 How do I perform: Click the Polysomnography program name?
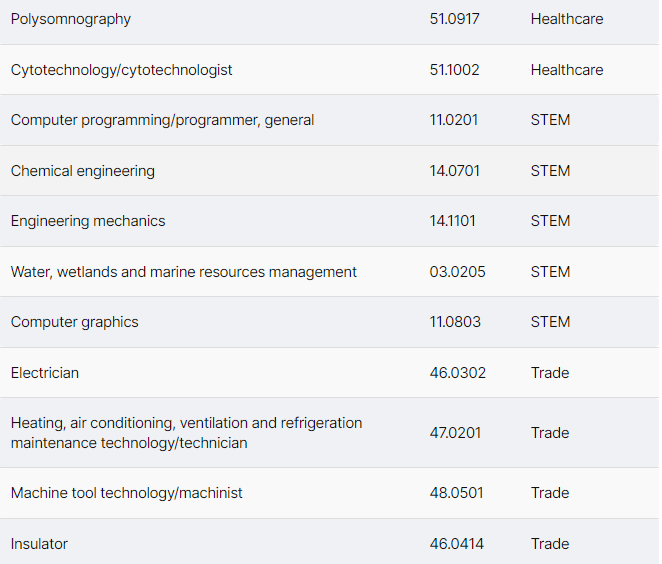[71, 19]
